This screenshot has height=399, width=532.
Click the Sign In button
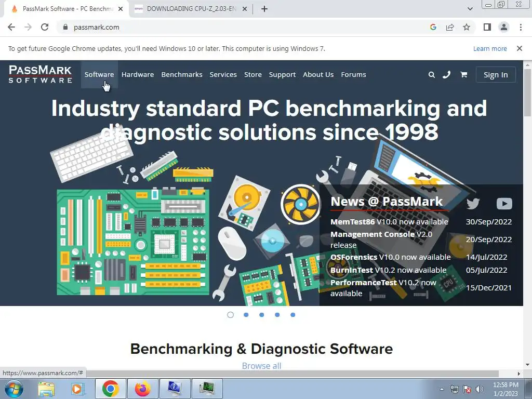pyautogui.click(x=495, y=75)
